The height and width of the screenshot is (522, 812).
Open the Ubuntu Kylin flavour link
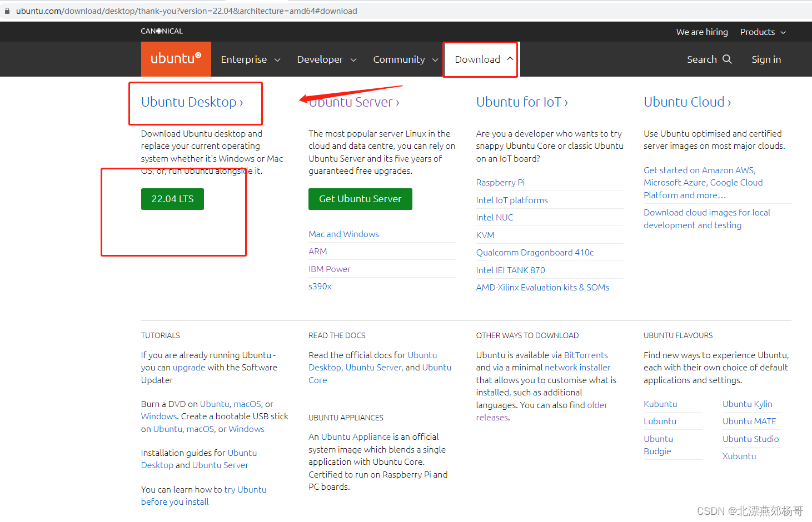pos(748,404)
